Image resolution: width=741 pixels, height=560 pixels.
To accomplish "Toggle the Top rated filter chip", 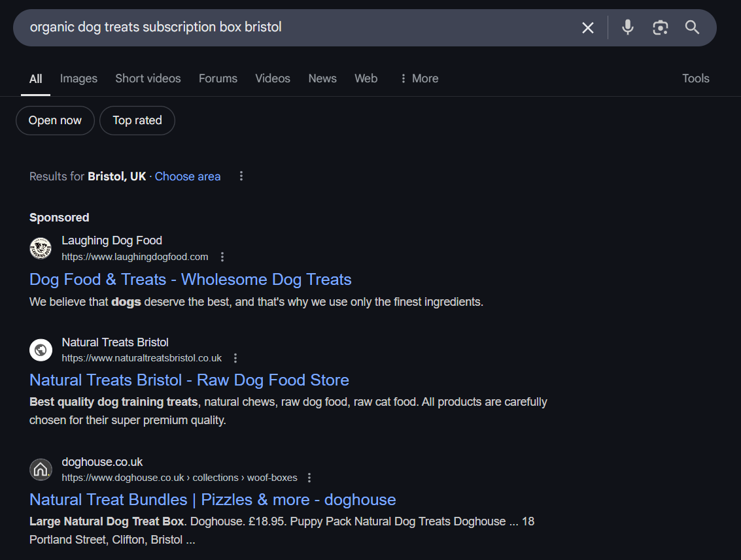I will pos(137,120).
